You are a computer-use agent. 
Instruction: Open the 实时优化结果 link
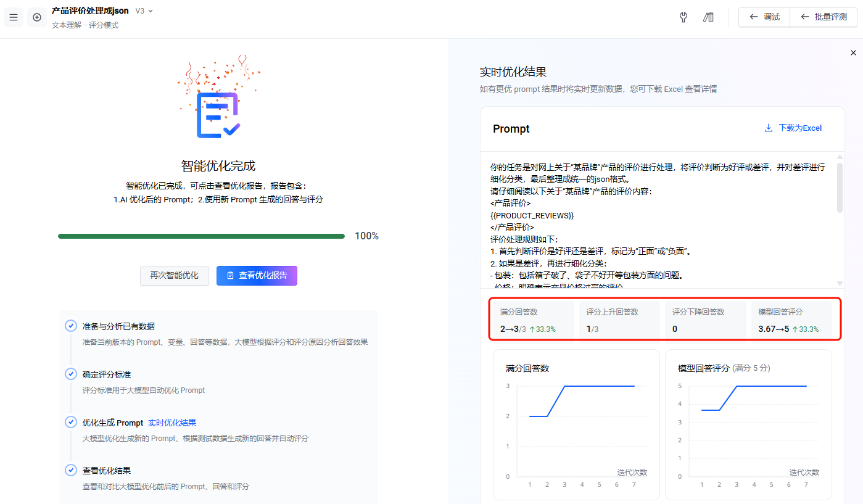[x=172, y=423]
